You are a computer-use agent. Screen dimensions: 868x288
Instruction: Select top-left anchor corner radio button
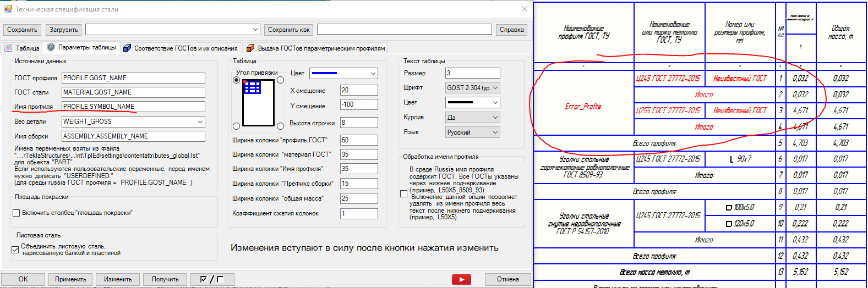click(237, 80)
